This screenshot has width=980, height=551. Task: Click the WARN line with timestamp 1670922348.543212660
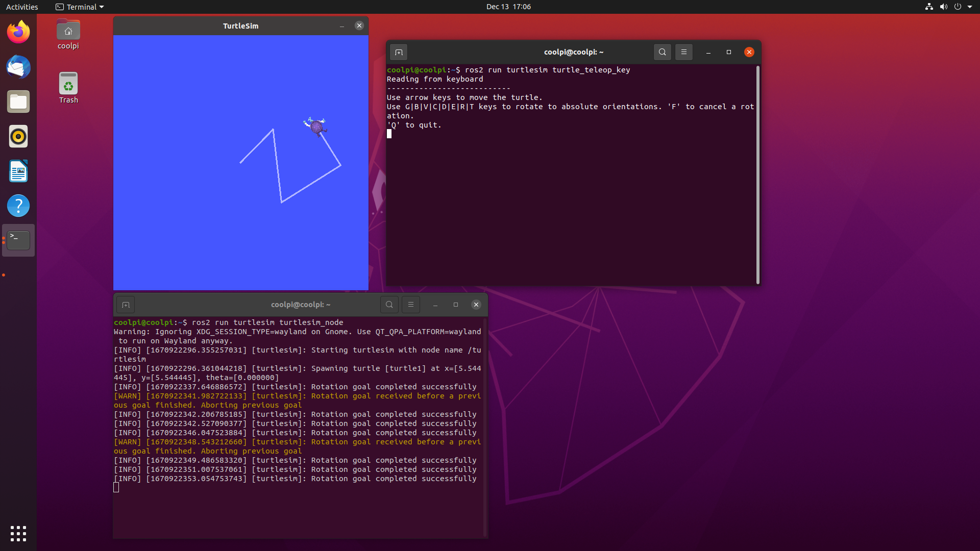pos(298,446)
